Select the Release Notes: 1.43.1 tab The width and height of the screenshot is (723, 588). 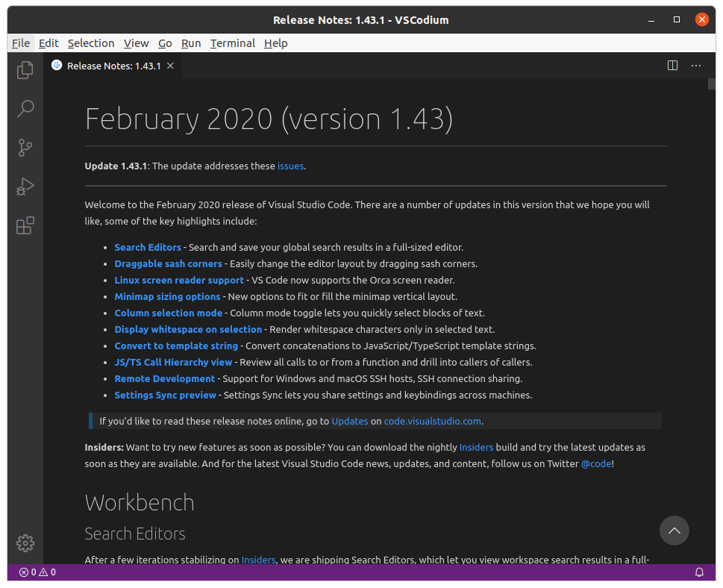[113, 66]
